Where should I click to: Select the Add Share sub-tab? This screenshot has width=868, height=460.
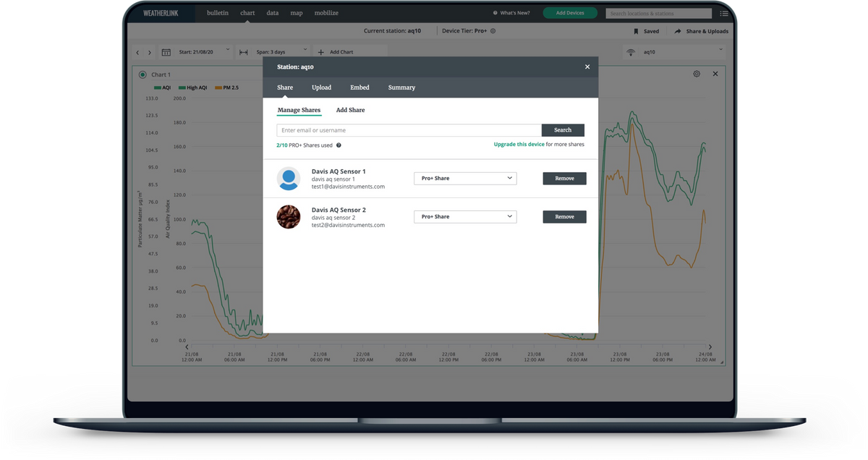[x=350, y=110]
